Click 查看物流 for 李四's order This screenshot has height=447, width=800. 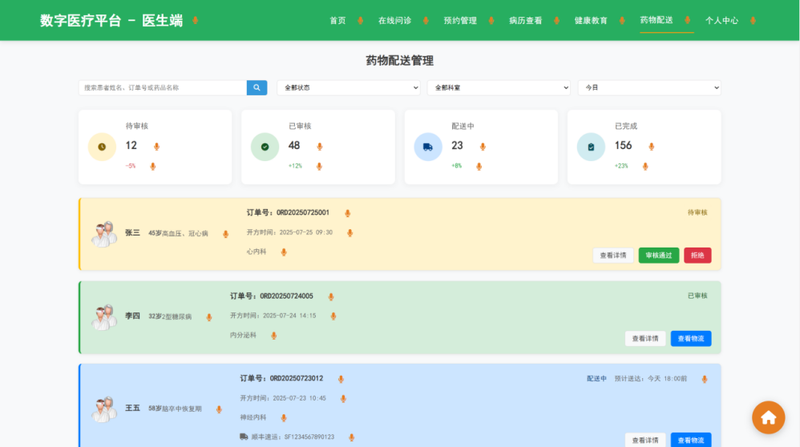pos(690,339)
